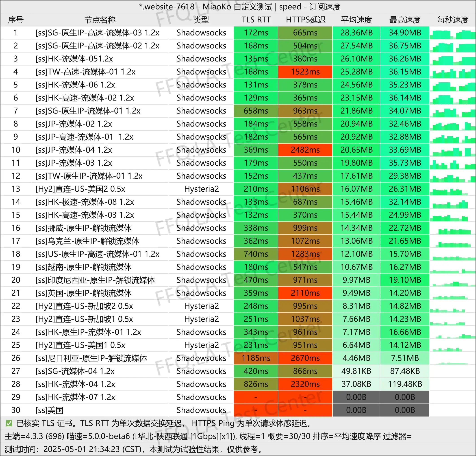The image size is (476, 456).
Task: Click node name [ss]越南-原生IP-解锁流媒体
Action: tap(84, 267)
